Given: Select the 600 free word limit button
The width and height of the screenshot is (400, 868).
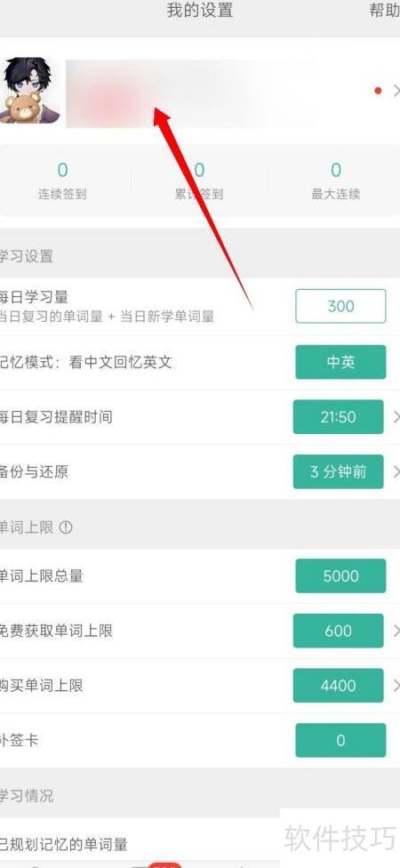Looking at the screenshot, I should pyautogui.click(x=338, y=631).
